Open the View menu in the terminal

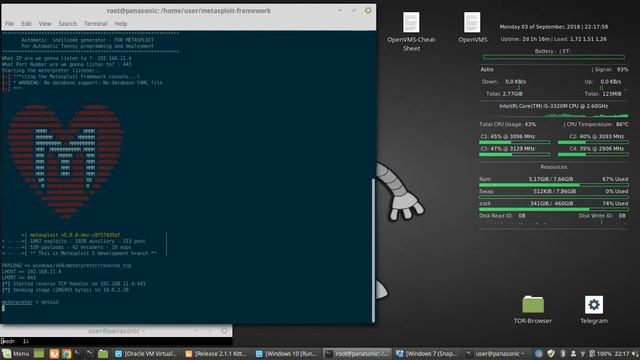point(45,24)
